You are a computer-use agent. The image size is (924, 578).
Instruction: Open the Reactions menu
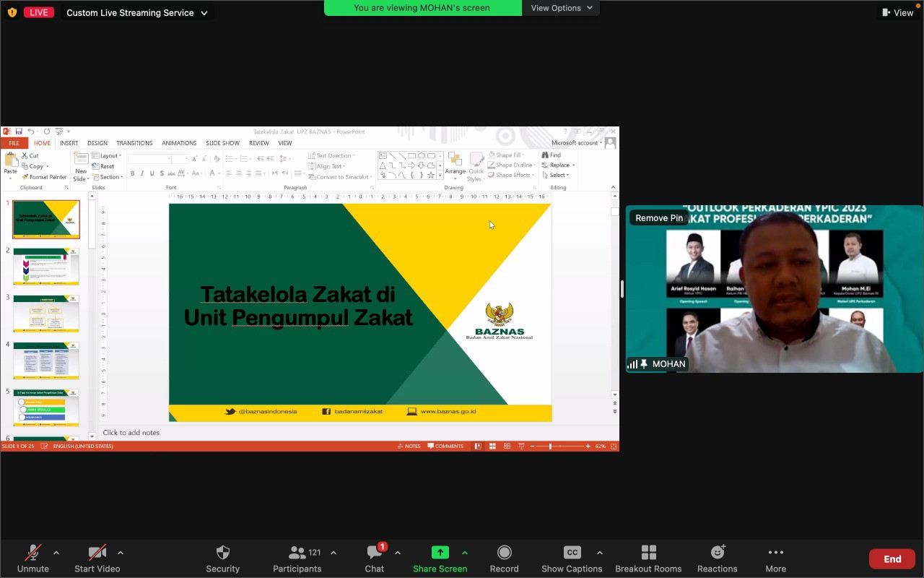tap(717, 553)
